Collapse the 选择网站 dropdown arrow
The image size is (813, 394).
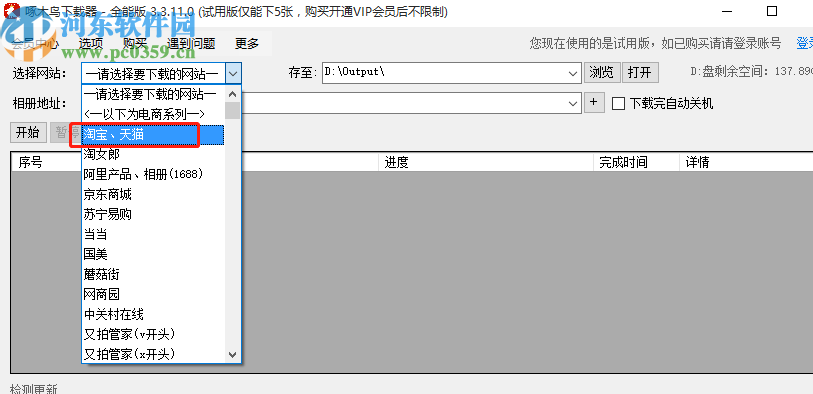233,74
